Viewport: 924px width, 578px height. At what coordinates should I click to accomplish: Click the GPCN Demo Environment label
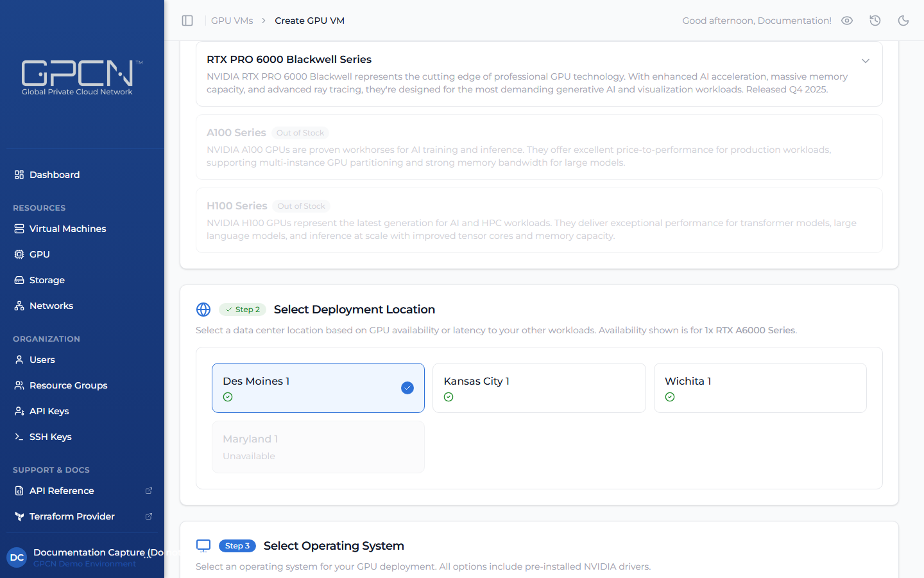pos(85,564)
